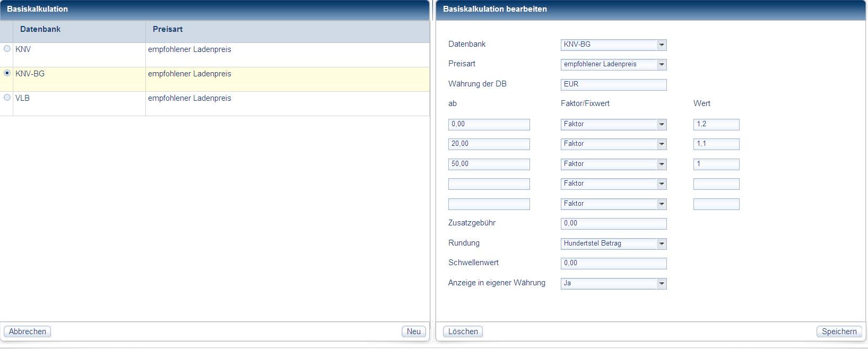868x349 pixels.
Task: Click the Wert field containing 1,2
Action: click(716, 125)
